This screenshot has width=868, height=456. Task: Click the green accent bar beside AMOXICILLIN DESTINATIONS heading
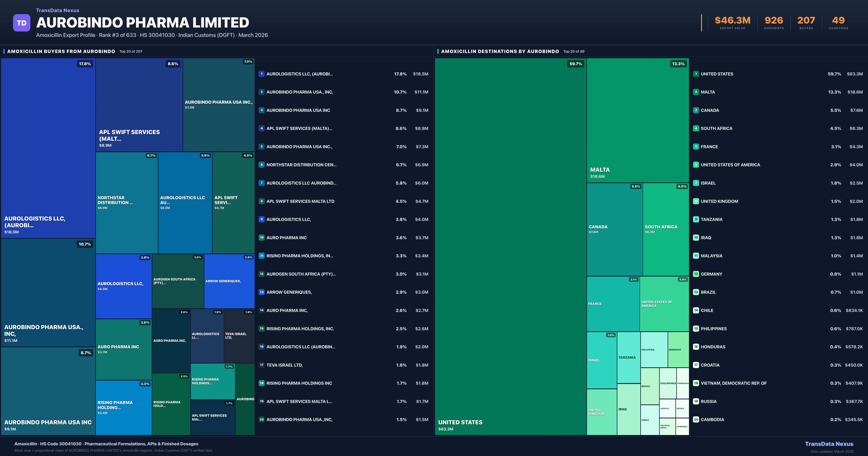[437, 51]
